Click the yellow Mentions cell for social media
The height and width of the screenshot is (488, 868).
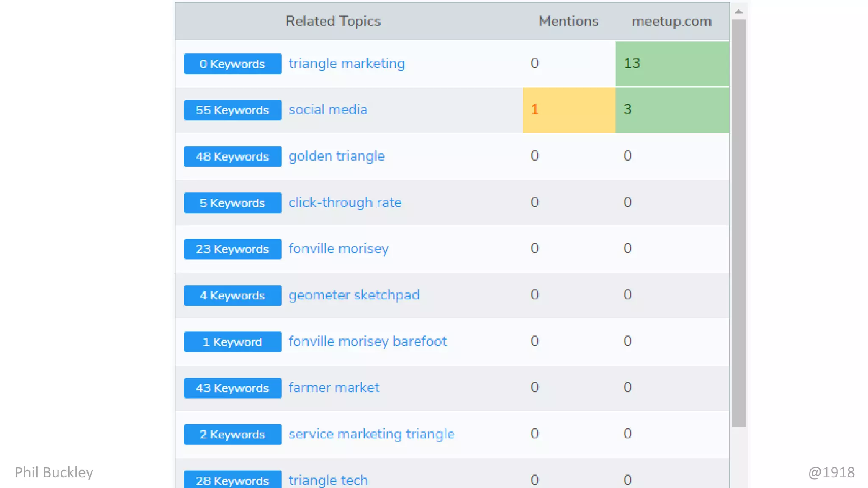click(x=569, y=110)
